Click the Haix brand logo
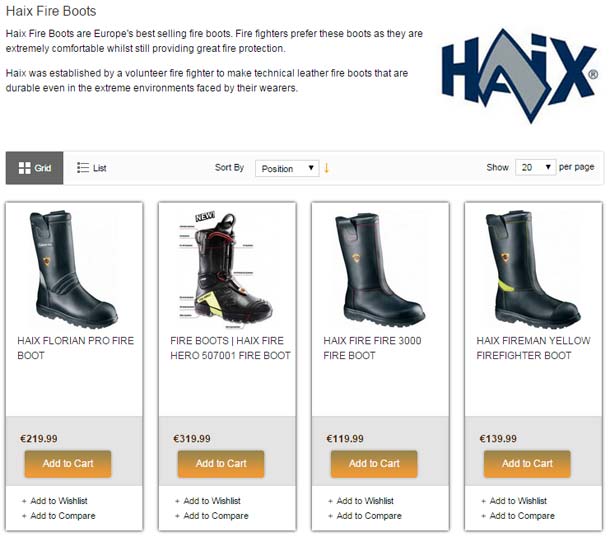 (x=519, y=76)
